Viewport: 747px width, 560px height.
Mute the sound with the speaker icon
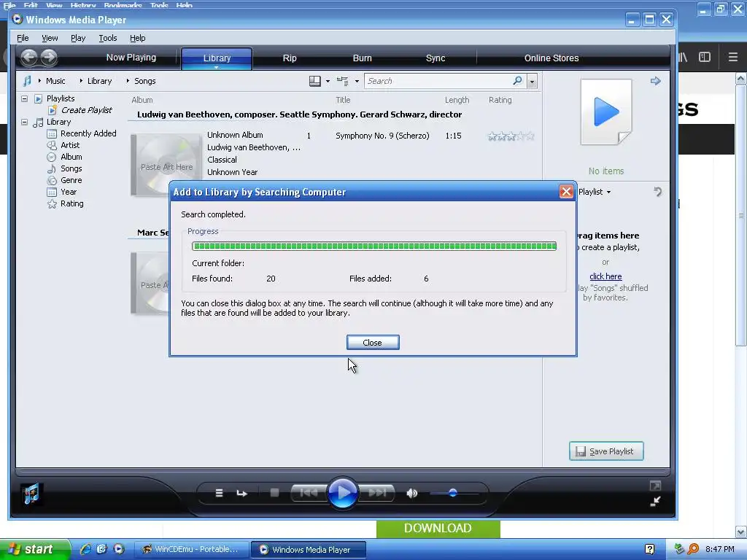(412, 494)
